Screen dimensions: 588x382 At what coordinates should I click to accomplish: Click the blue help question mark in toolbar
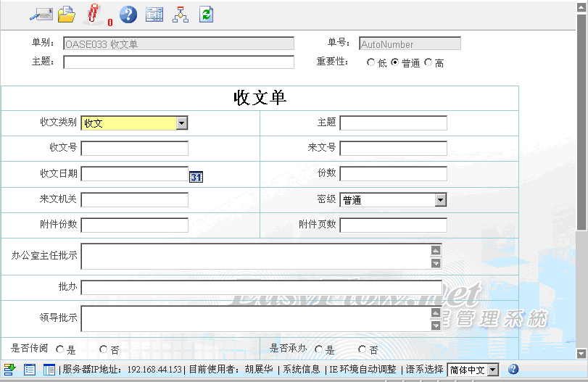tap(128, 14)
